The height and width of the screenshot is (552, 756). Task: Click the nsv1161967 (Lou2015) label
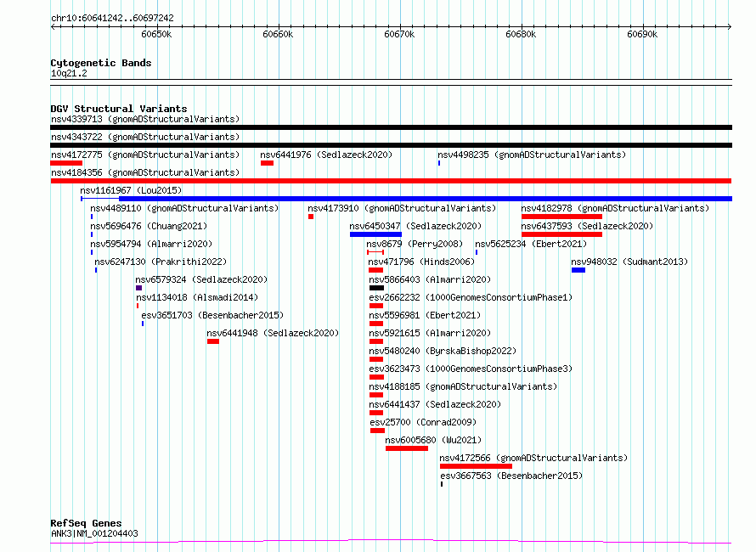click(x=131, y=190)
